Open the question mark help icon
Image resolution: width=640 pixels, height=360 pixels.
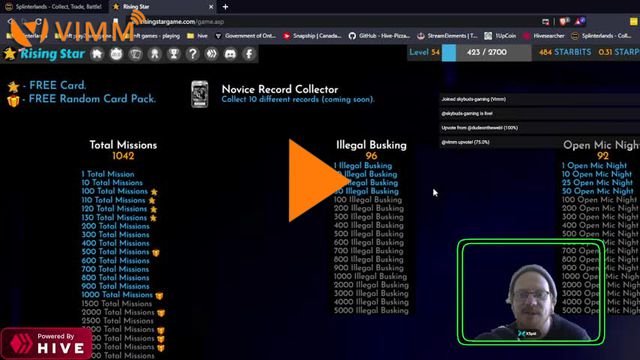[x=193, y=54]
